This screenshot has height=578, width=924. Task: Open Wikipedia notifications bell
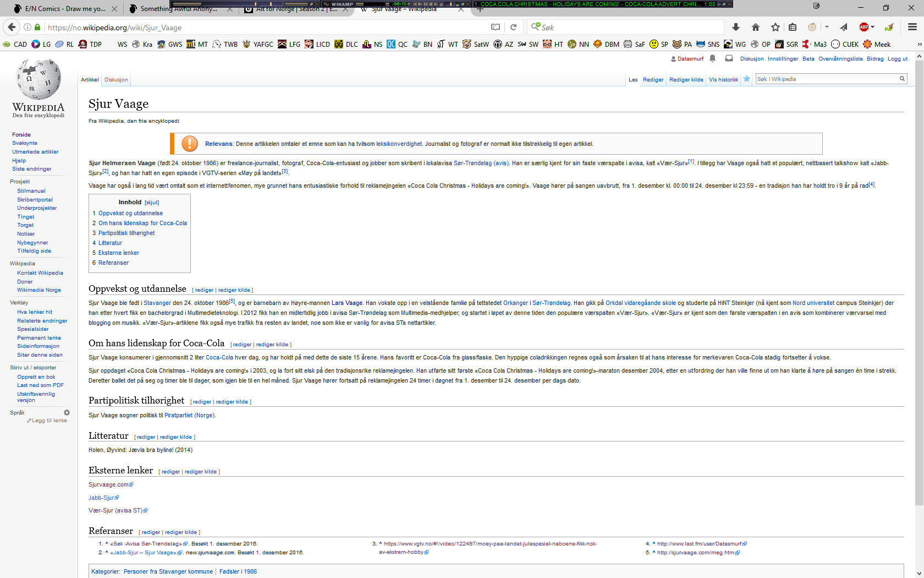(713, 58)
